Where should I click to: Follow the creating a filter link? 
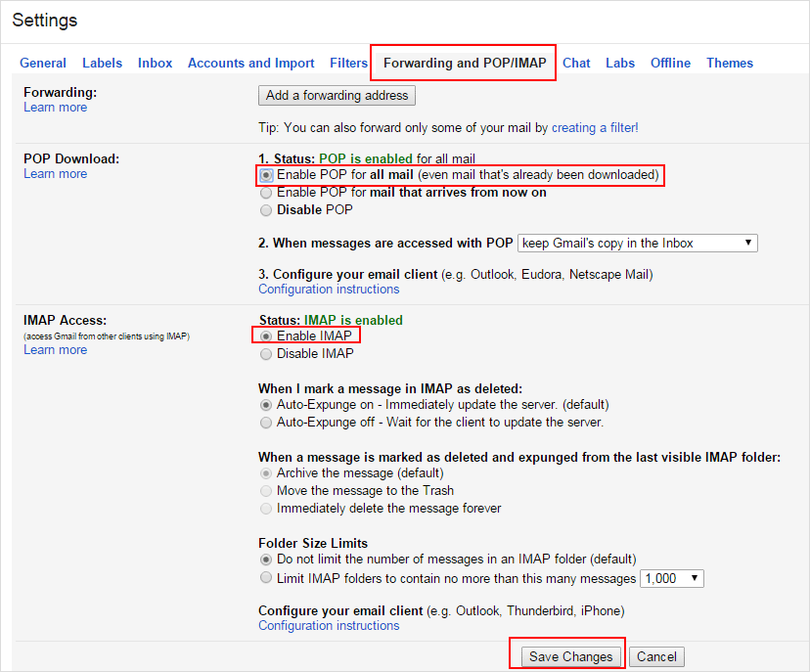595,127
